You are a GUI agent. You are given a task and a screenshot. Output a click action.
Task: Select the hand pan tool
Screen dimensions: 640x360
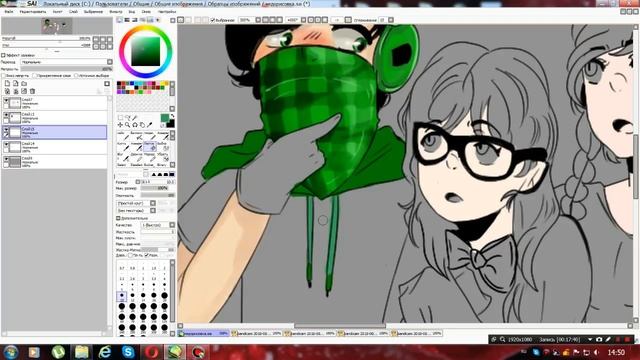click(x=142, y=125)
